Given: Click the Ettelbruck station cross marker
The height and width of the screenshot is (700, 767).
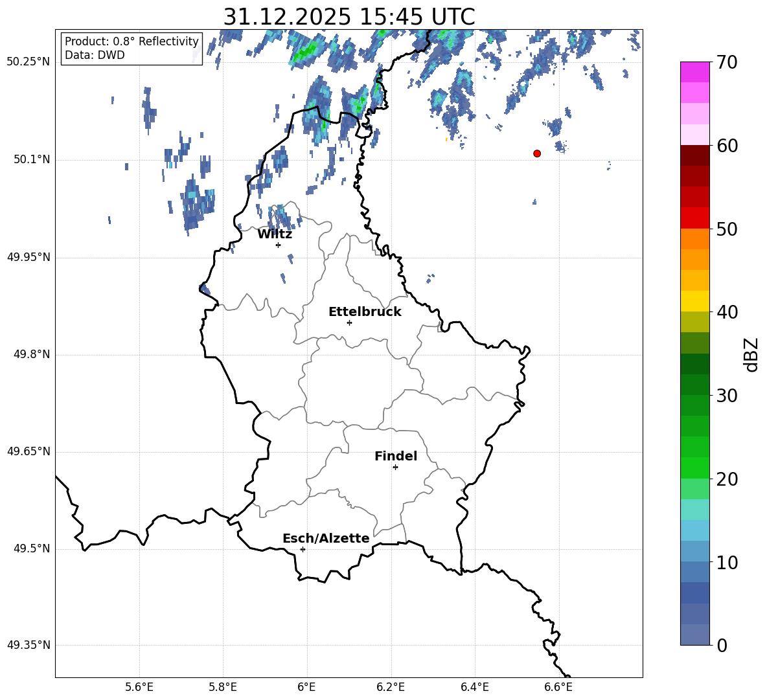Looking at the screenshot, I should point(349,322).
